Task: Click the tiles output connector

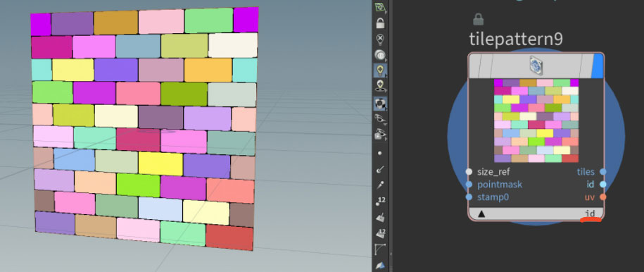Action: 603,172
